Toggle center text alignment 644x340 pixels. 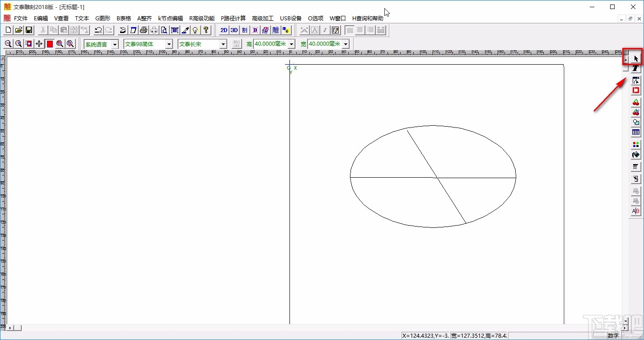[x=360, y=30]
